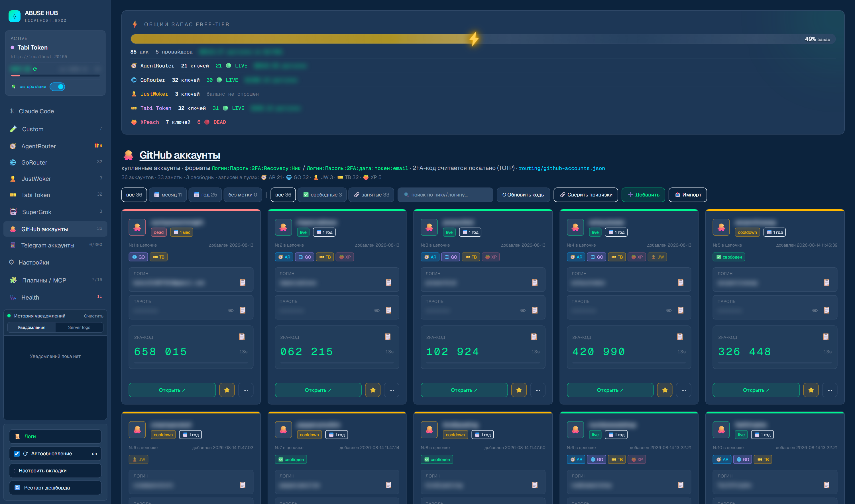
Task: Copy 2FA code 658 015
Action: tap(242, 337)
